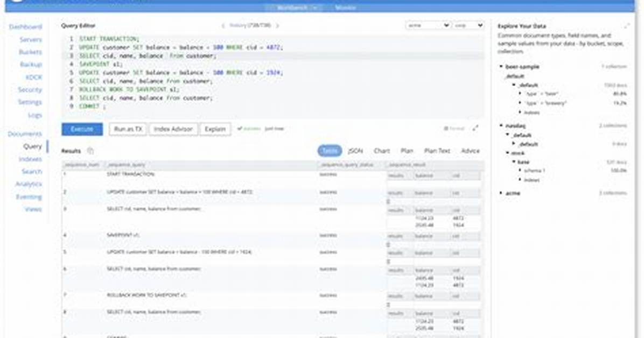Copy results using the clipboard icon
Screen dimensions: 644x338
pos(90,151)
